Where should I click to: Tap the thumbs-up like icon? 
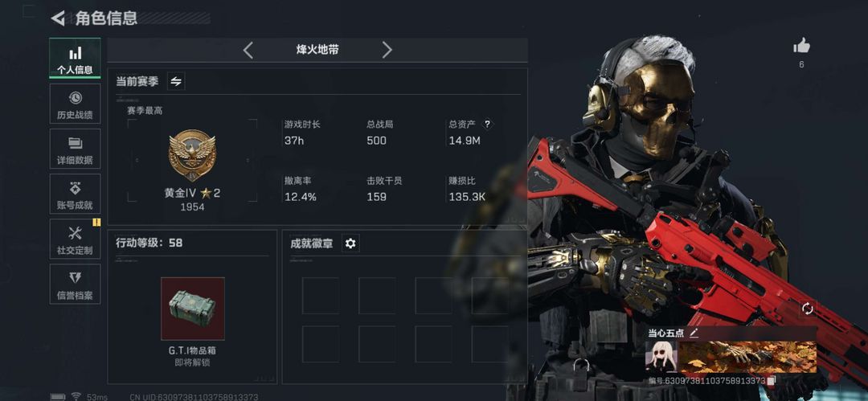801,46
